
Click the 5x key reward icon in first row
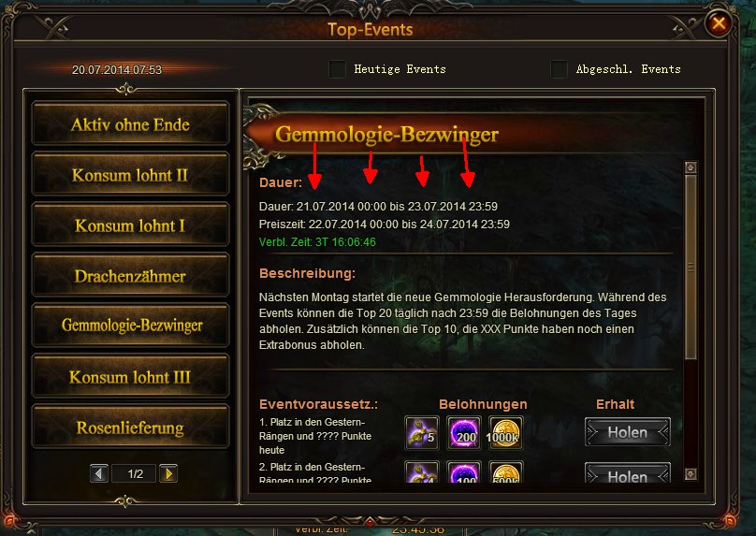click(422, 433)
